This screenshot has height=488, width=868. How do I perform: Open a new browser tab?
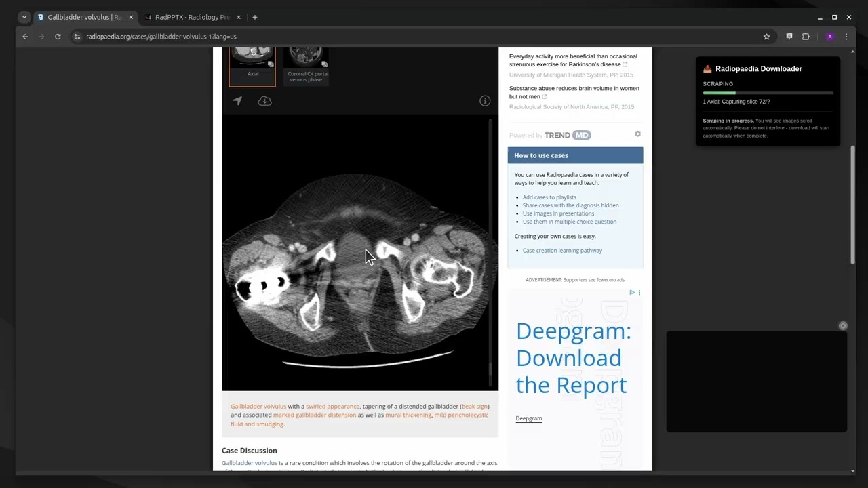(x=255, y=17)
